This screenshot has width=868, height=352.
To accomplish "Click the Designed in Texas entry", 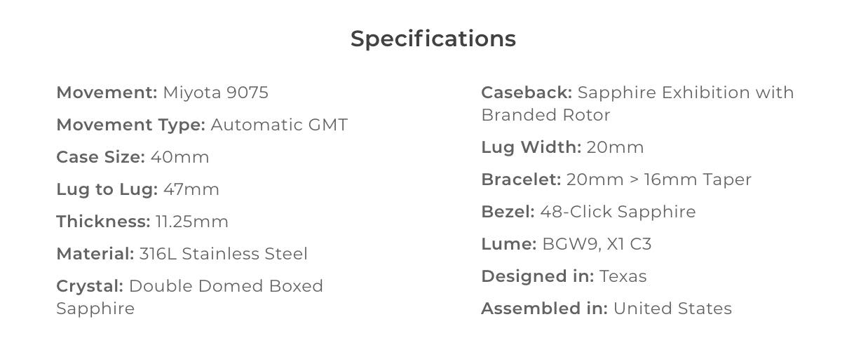I will 564,276.
